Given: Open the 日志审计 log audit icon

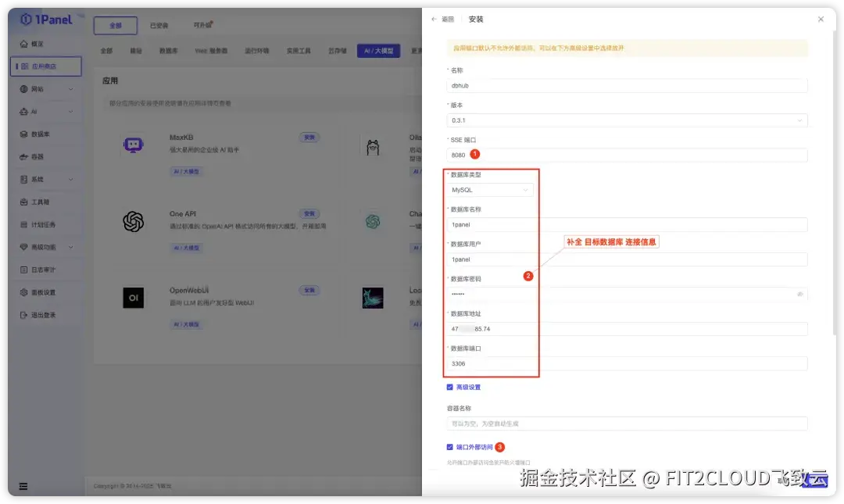Looking at the screenshot, I should coord(23,270).
